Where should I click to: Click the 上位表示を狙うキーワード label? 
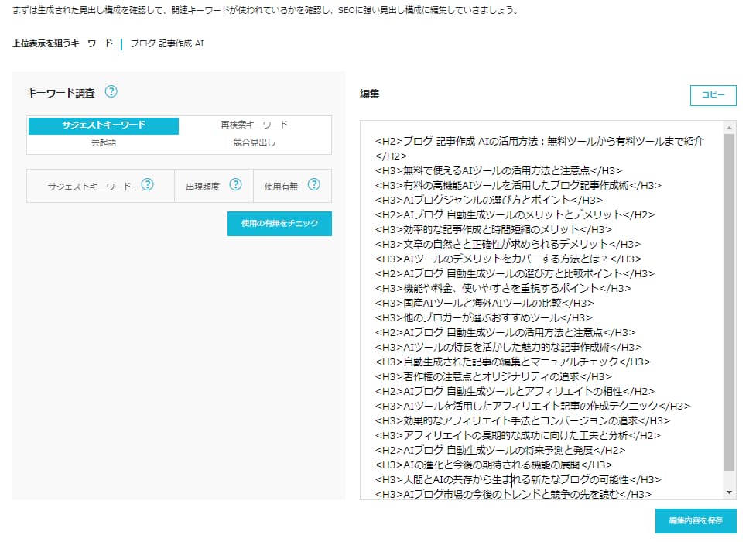tap(63, 43)
